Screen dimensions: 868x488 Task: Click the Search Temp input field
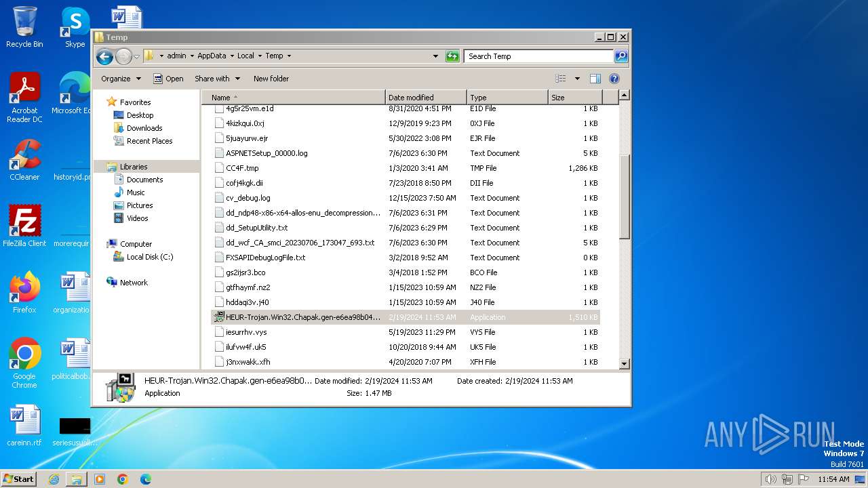tap(539, 56)
